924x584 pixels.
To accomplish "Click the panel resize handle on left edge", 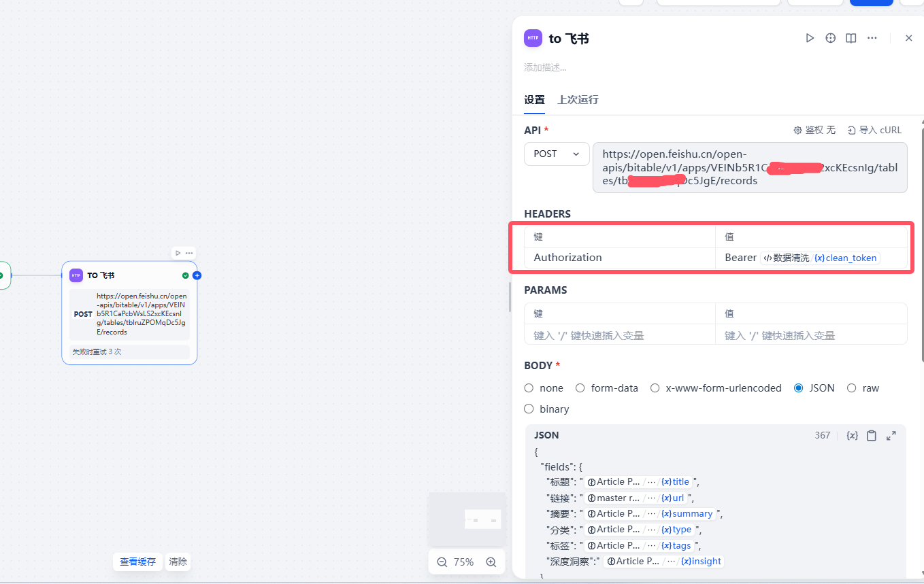I will tap(510, 297).
